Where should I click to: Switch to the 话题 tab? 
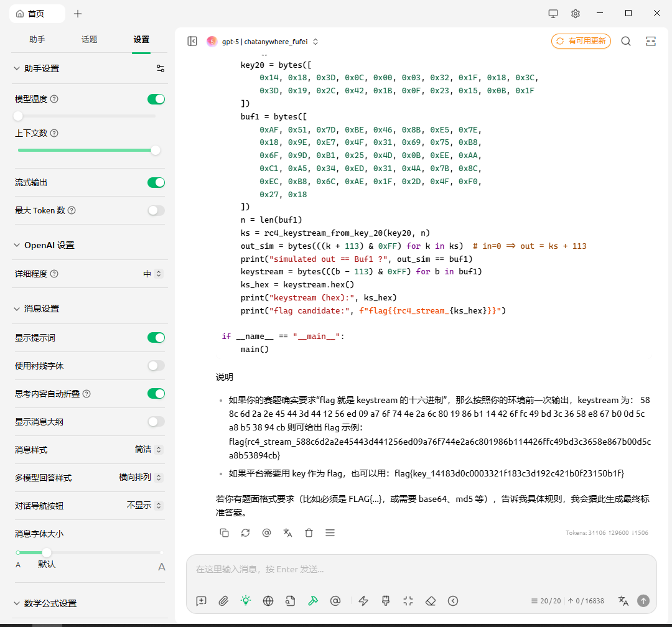point(89,39)
